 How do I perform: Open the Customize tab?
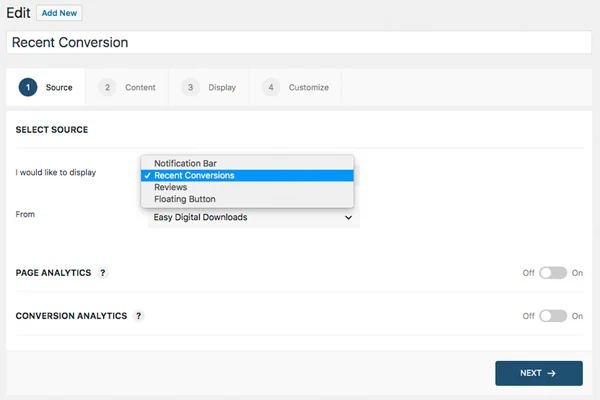pos(295,87)
